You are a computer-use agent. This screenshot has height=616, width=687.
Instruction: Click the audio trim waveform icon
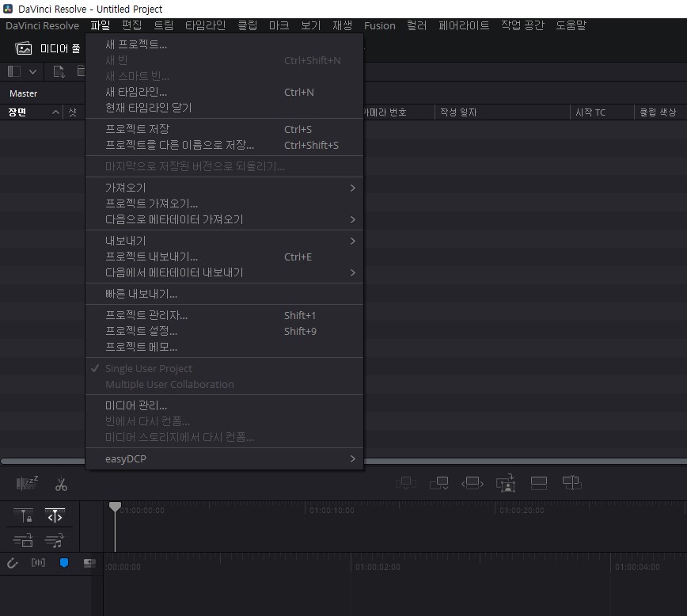(38, 562)
